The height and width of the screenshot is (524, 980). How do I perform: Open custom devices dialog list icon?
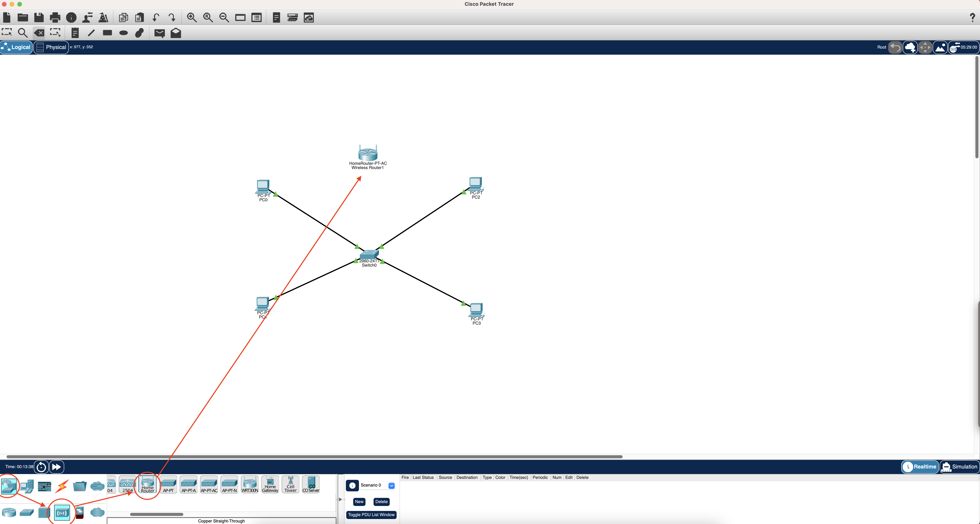(x=257, y=17)
